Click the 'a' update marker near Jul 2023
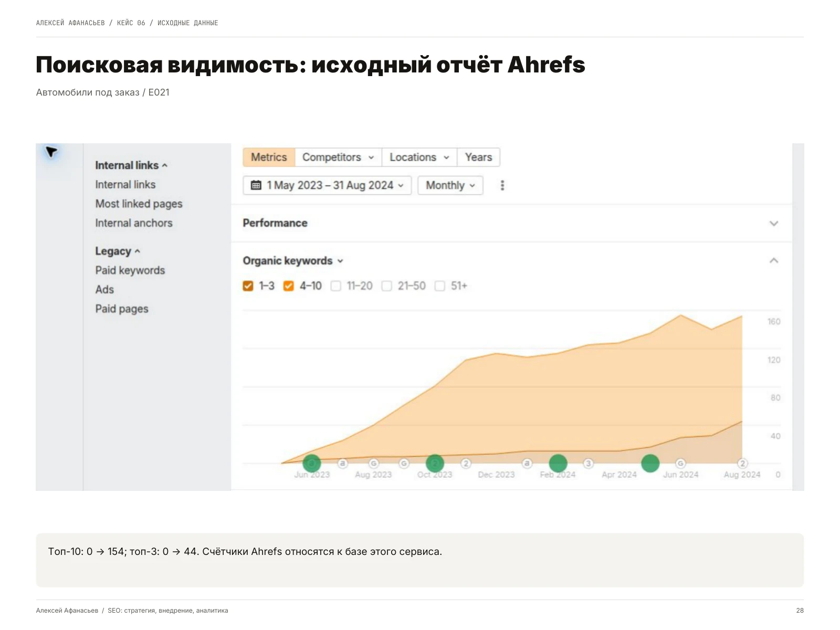The height and width of the screenshot is (630, 840). point(342,464)
